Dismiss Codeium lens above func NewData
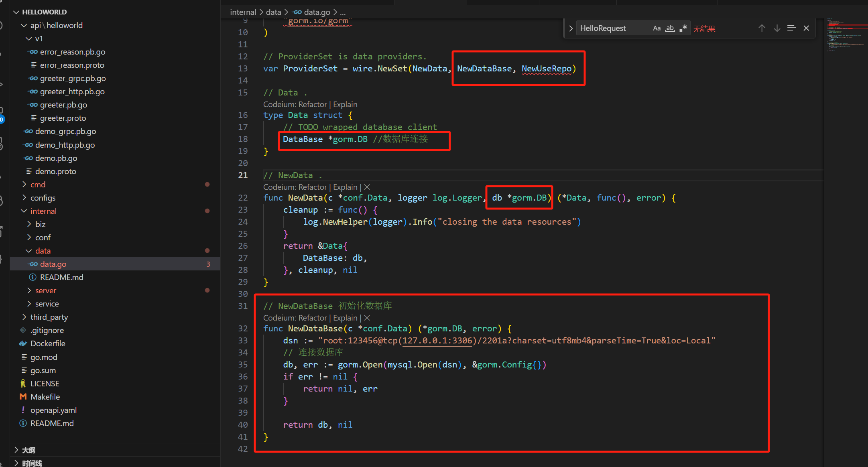This screenshot has width=868, height=467. (367, 187)
